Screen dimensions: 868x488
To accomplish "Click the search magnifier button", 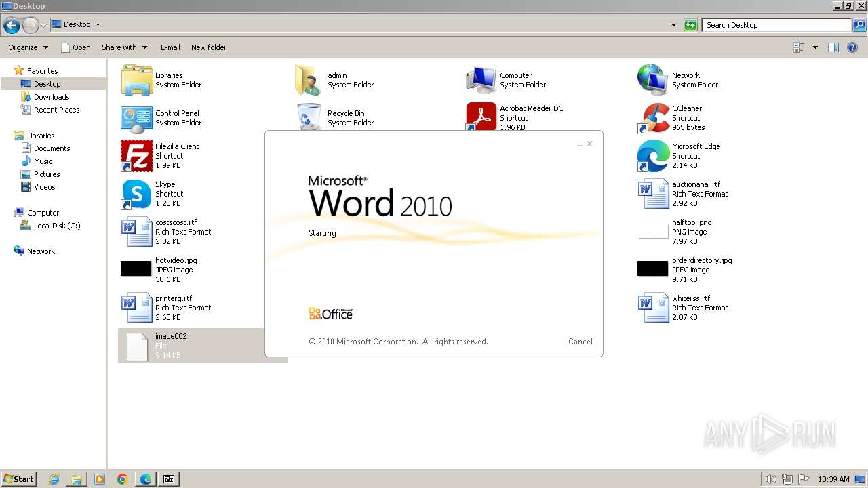I will click(859, 25).
